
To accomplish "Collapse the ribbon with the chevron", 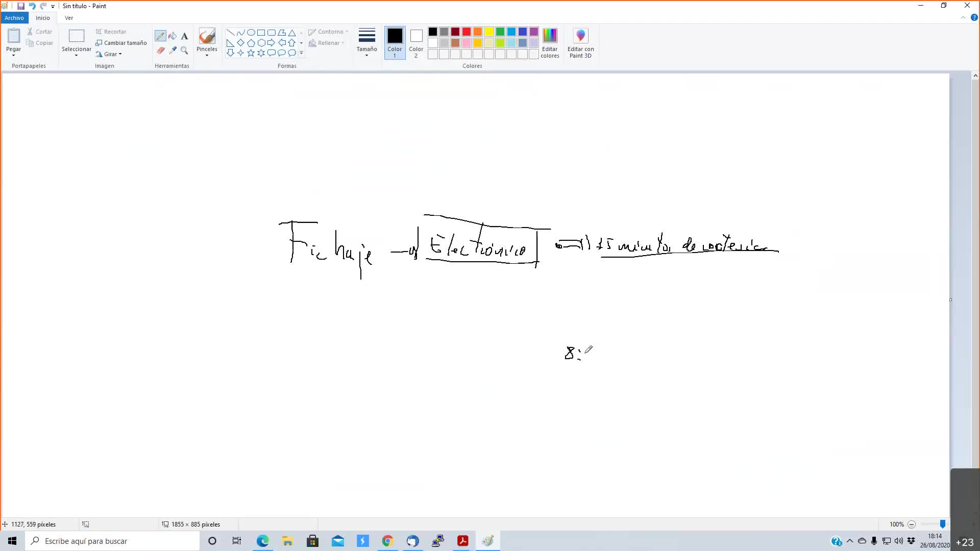I will point(963,18).
